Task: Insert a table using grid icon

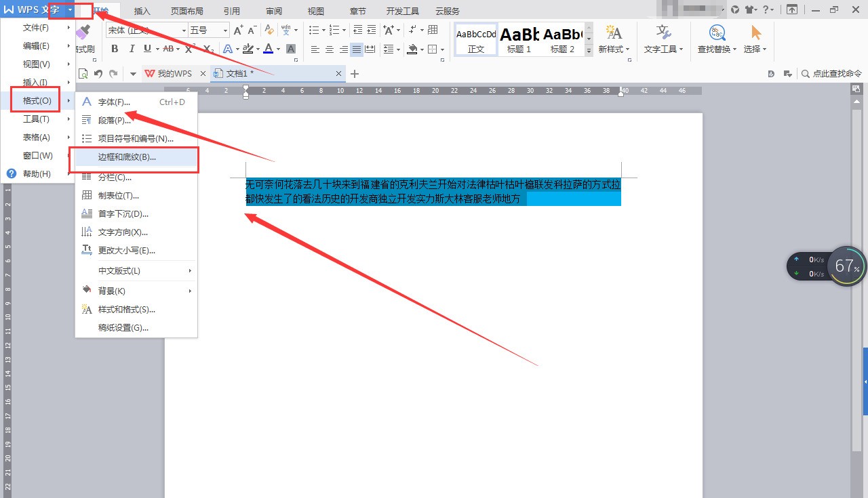Action: pos(433,30)
